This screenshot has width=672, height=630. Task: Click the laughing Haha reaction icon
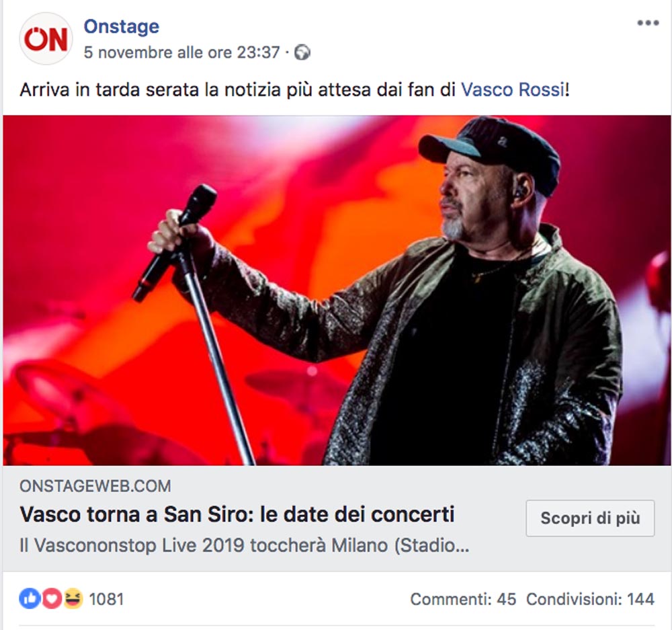tap(73, 598)
